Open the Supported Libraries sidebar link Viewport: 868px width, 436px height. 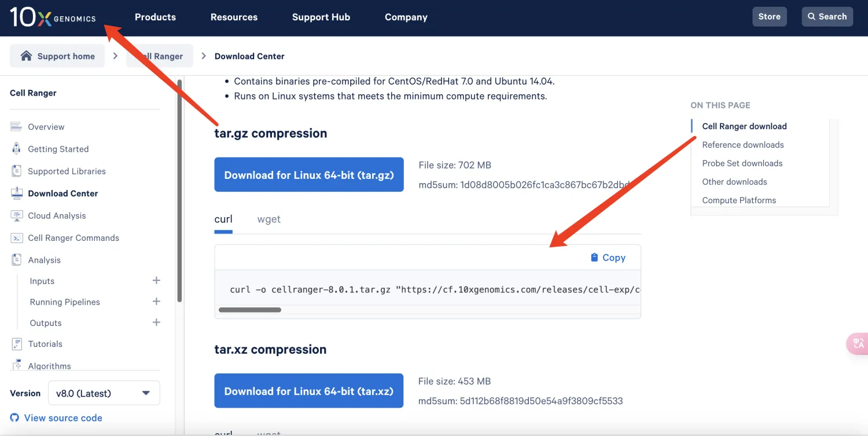[67, 171]
